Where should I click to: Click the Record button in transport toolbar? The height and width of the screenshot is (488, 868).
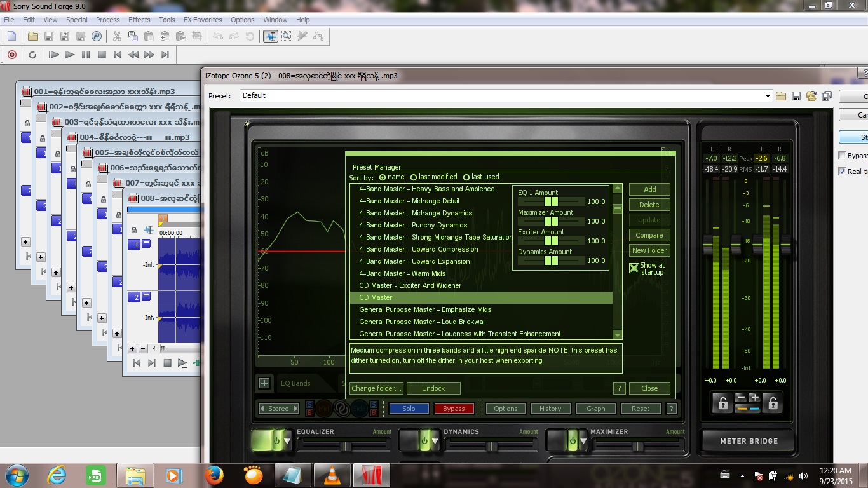click(12, 55)
